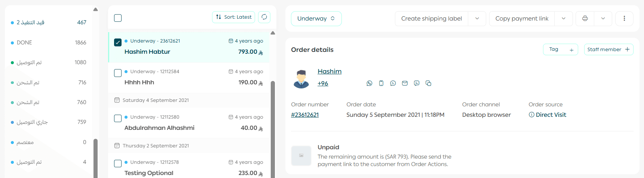Open order number #23612621 link
This screenshot has width=644, height=178.
click(305, 115)
